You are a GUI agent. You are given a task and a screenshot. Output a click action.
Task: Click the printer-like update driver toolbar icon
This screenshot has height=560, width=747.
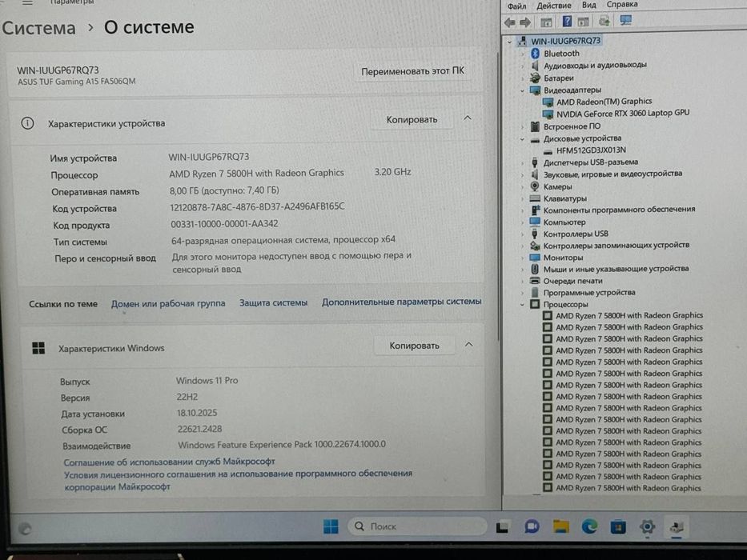(x=604, y=21)
